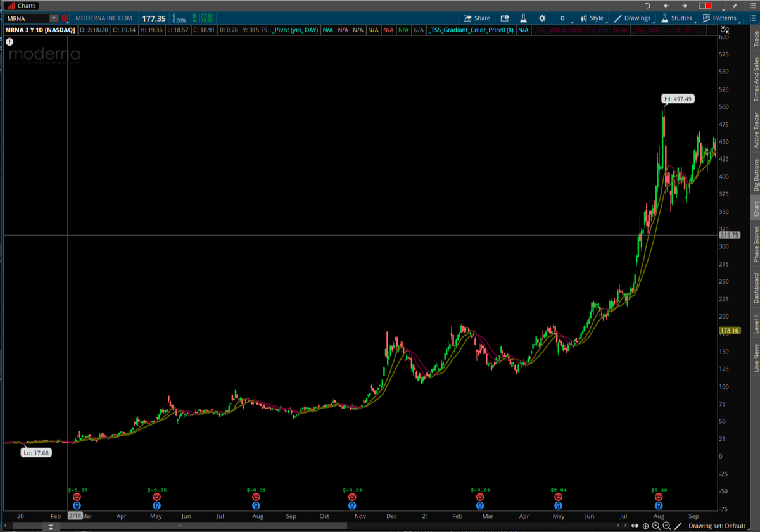This screenshot has width=760, height=532.
Task: Open the Drawings menu
Action: (x=632, y=18)
